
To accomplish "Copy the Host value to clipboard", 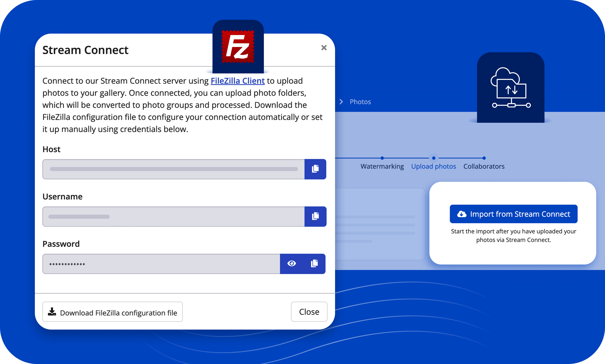I will pyautogui.click(x=315, y=169).
